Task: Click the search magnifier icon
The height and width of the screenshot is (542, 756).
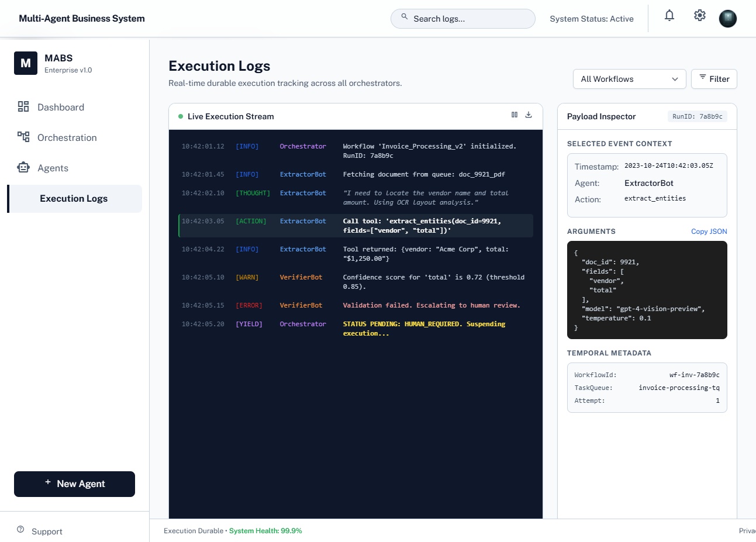Action: 404,18
